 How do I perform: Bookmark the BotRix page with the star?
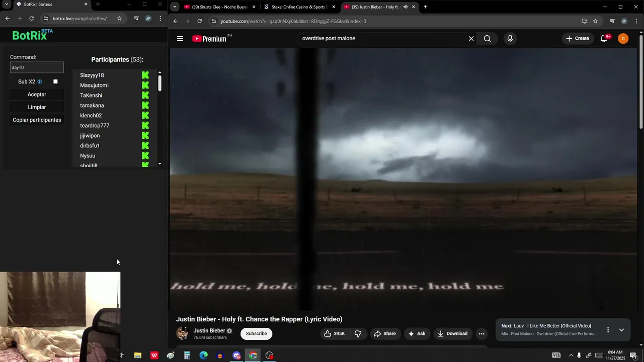click(x=119, y=19)
